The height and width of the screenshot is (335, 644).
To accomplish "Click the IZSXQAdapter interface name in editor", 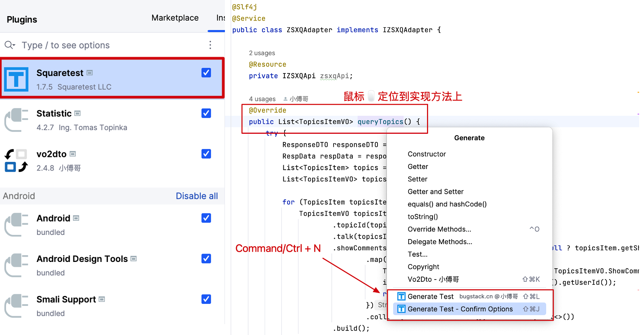I will pos(407,30).
